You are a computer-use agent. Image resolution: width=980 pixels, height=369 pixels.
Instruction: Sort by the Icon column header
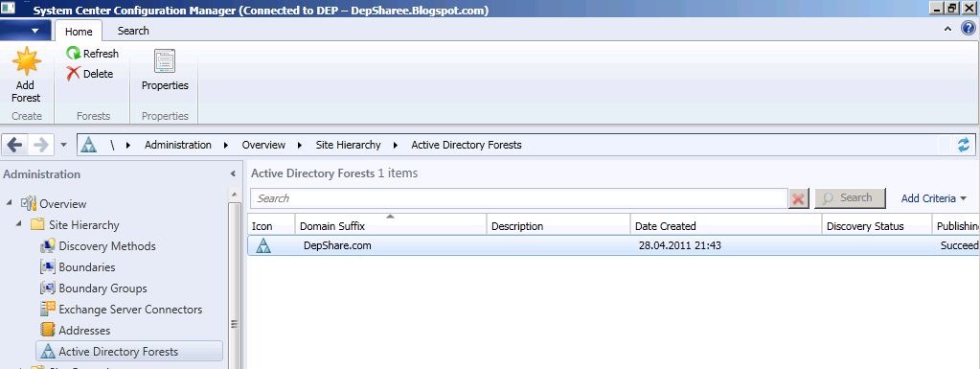pyautogui.click(x=270, y=226)
